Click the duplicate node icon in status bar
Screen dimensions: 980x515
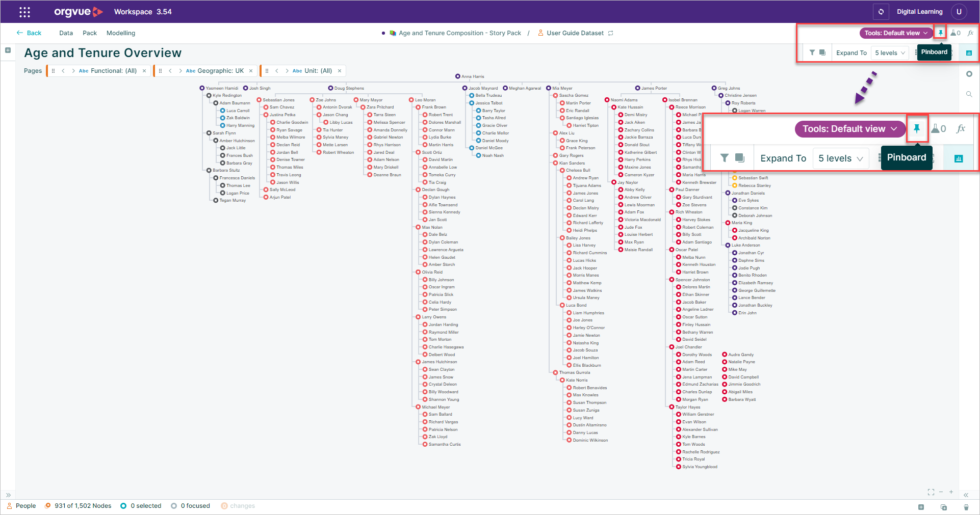[x=943, y=507]
